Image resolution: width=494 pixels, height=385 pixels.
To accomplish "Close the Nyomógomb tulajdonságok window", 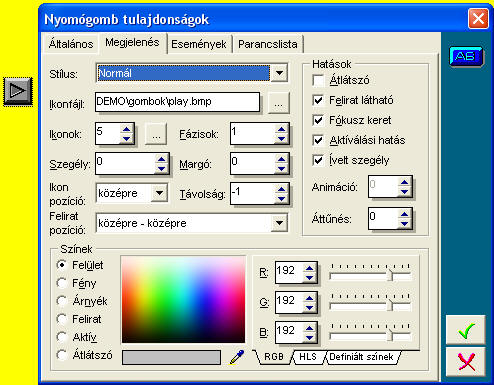I will point(478,18).
